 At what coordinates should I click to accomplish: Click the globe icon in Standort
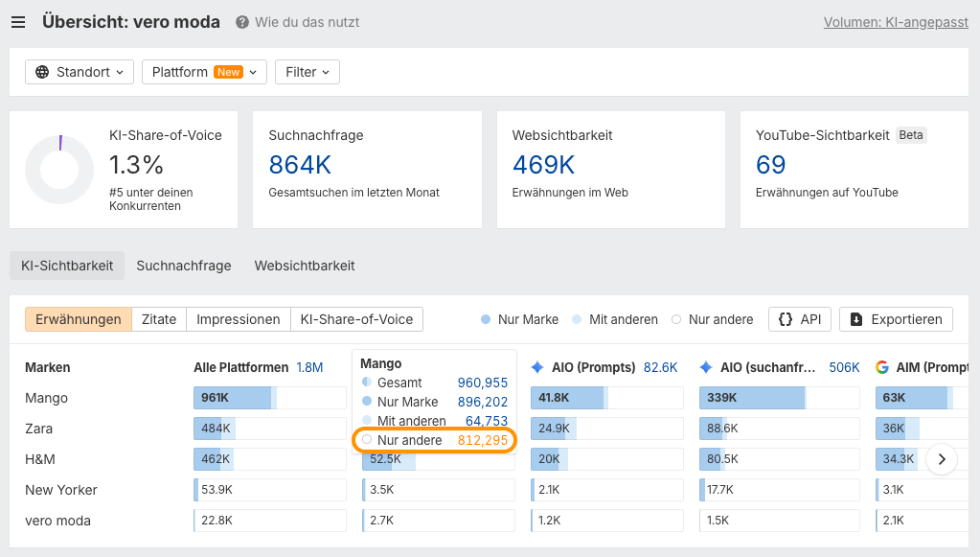(42, 72)
